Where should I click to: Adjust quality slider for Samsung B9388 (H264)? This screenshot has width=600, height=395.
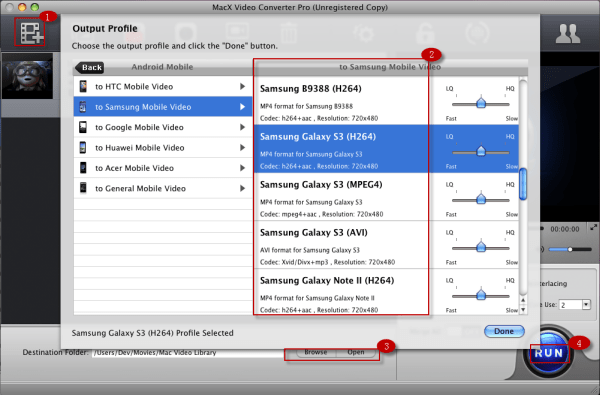(x=481, y=103)
